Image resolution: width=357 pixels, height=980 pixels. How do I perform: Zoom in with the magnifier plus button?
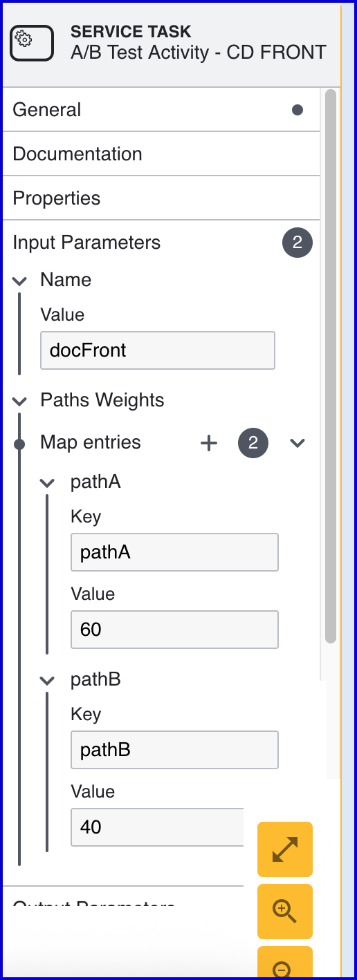pyautogui.click(x=285, y=912)
